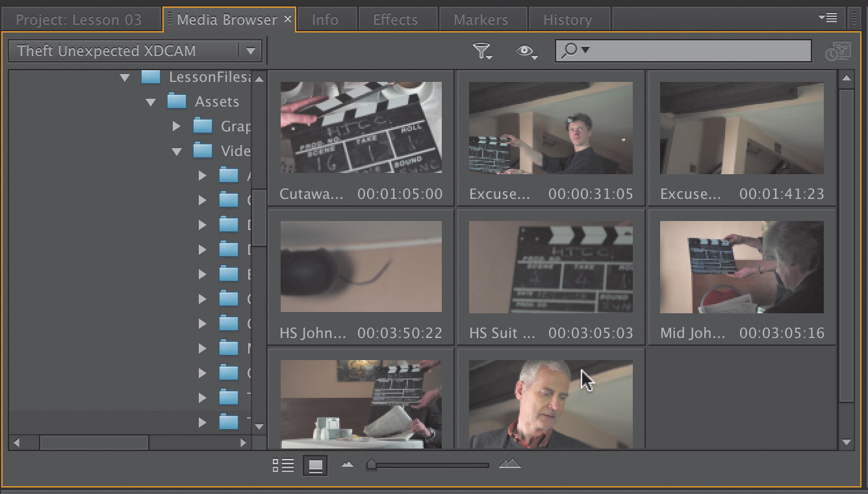
Task: Open the search magnifier options
Action: pos(575,50)
